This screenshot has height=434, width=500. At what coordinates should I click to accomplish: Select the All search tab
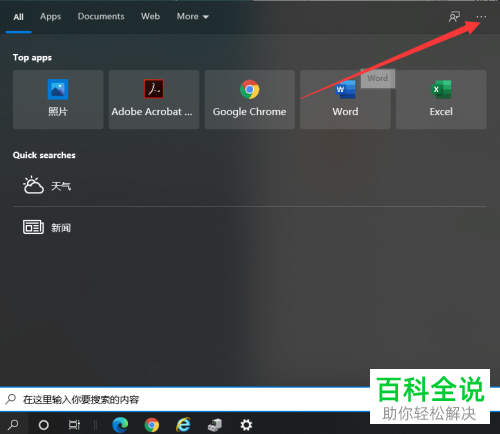coord(19,17)
